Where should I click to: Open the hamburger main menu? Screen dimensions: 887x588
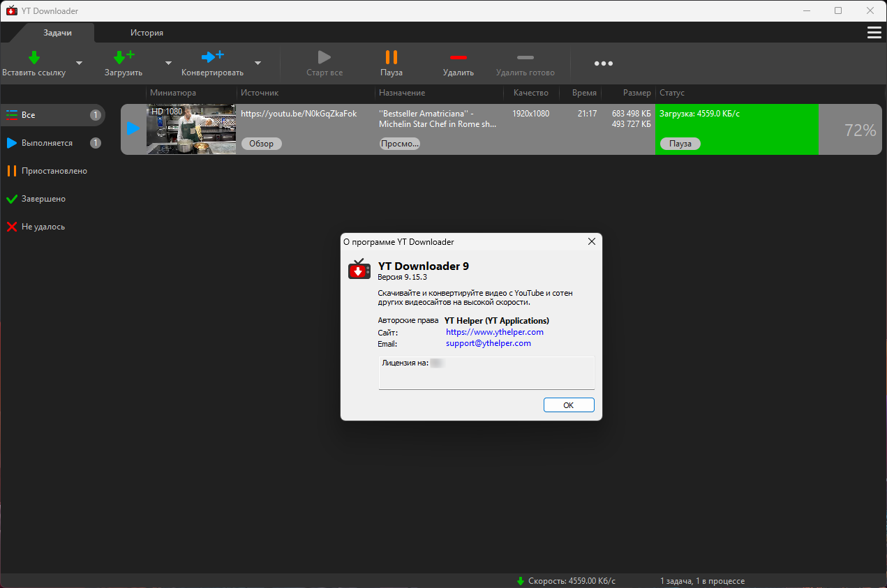click(x=874, y=33)
